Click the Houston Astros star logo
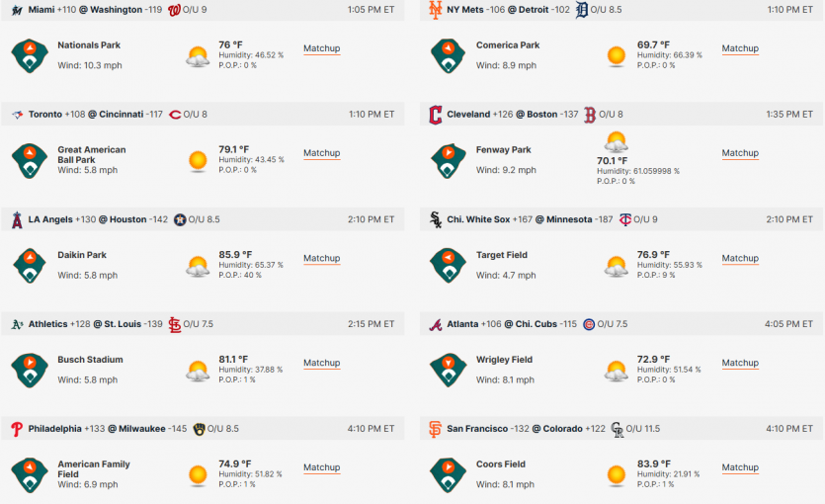The width and height of the screenshot is (825, 504). coord(180,220)
